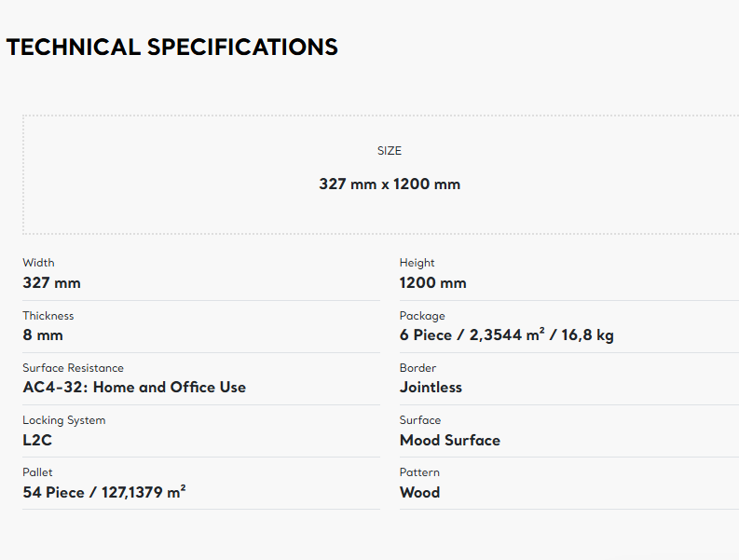The height and width of the screenshot is (560, 739).
Task: Select the 327 mm x 1200 mm size text
Action: pyautogui.click(x=390, y=184)
